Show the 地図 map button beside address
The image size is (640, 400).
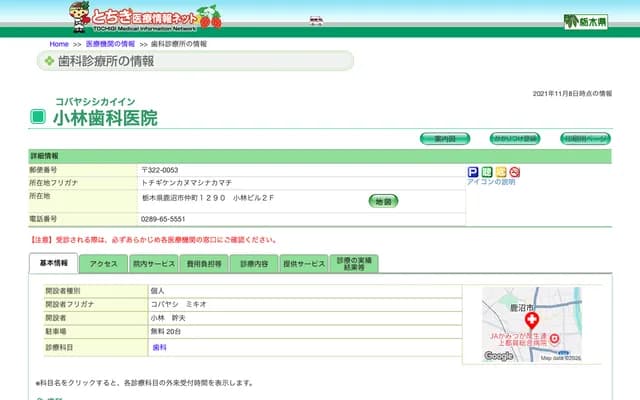tap(383, 201)
